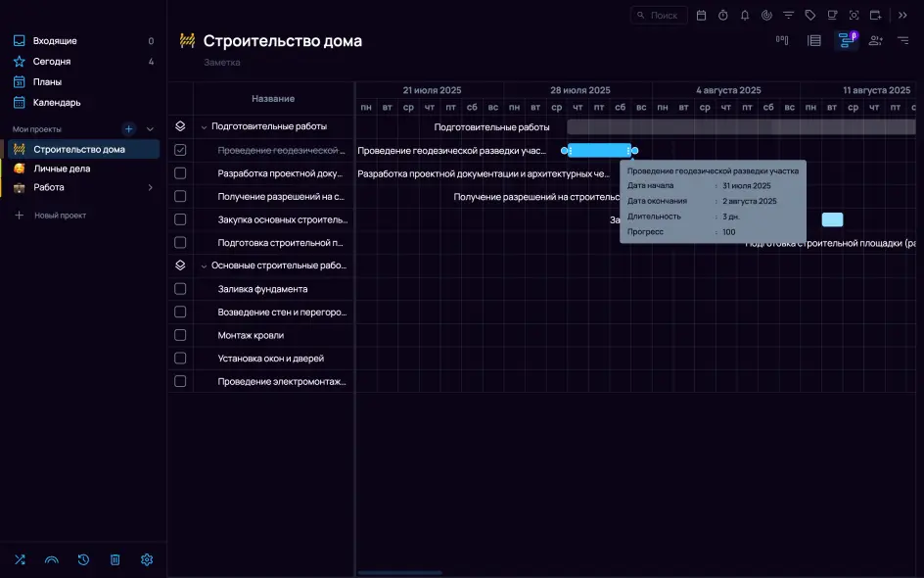Open the calendar icon in top toolbar
Viewport: 924px width, 578px height.
(x=699, y=15)
